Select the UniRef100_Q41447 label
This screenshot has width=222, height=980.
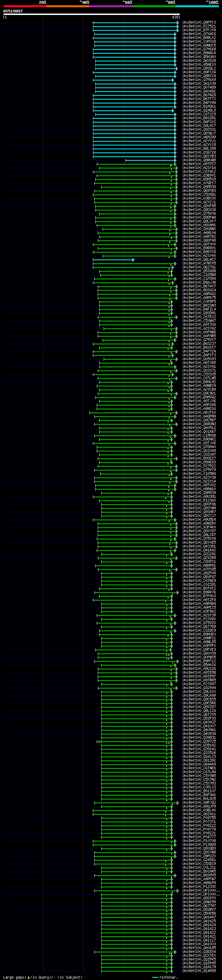(x=199, y=917)
